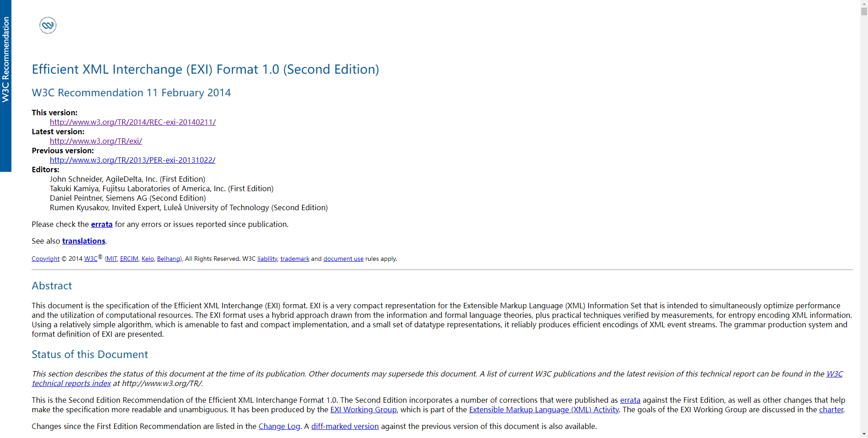
Task: Click the This version: label
Action: [55, 113]
